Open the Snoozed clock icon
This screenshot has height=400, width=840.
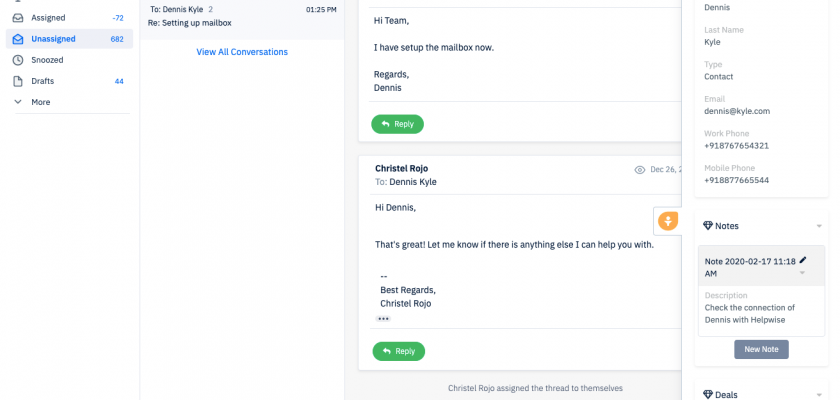pyautogui.click(x=18, y=60)
